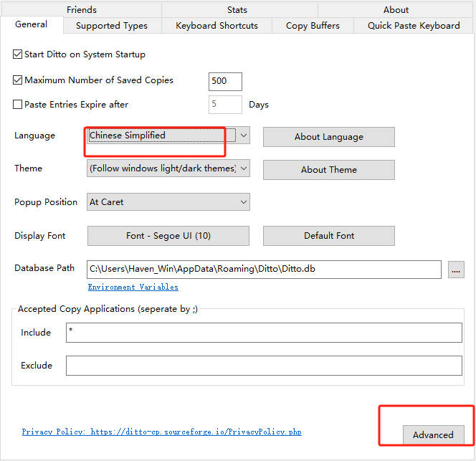
Task: Click the Privacy Policy link
Action: click(x=161, y=432)
